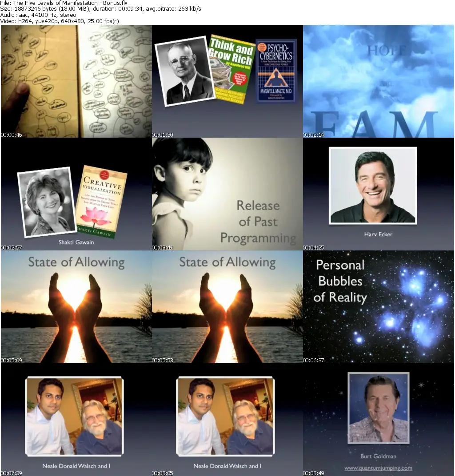455x476 pixels.
Task: Click State of Allowing thumbnail at 00:05:09
Action: (x=76, y=307)
